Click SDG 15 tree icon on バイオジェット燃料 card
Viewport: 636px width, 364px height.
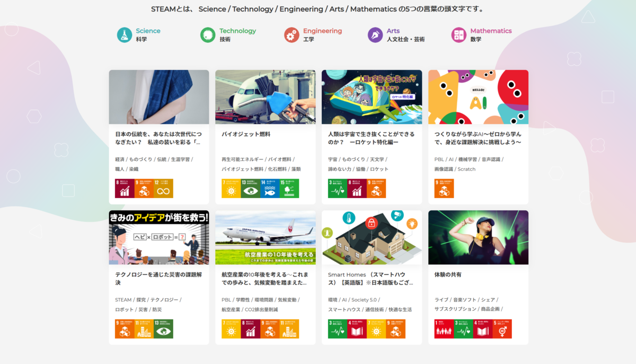289,189
